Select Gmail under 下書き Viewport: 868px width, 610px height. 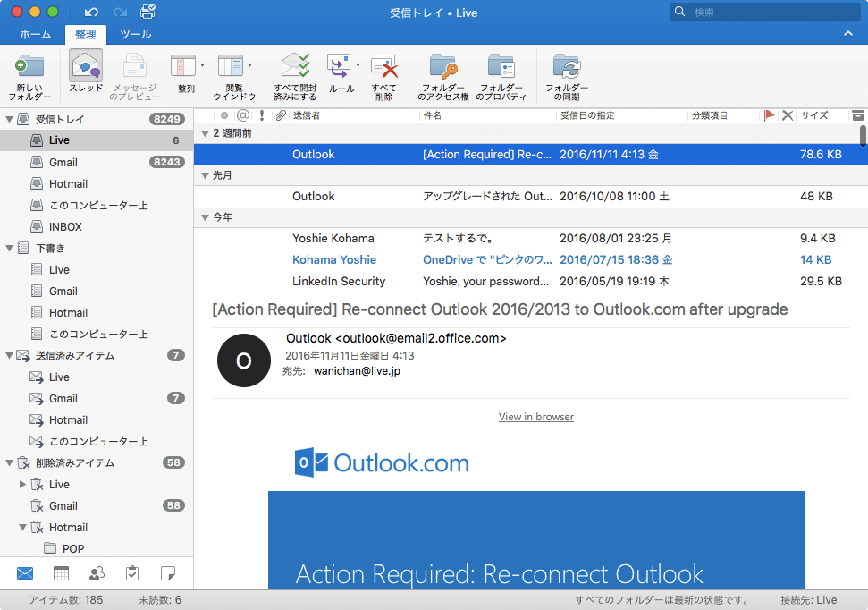pyautogui.click(x=97, y=291)
